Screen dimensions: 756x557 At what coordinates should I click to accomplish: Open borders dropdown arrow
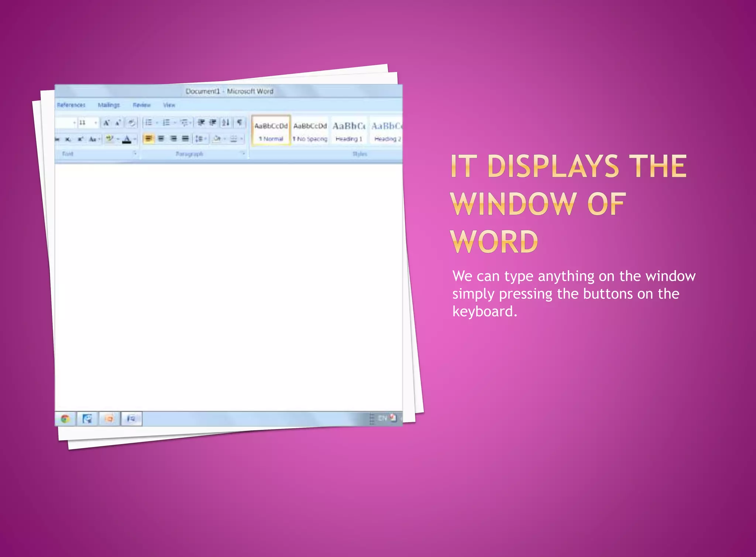[x=241, y=139]
